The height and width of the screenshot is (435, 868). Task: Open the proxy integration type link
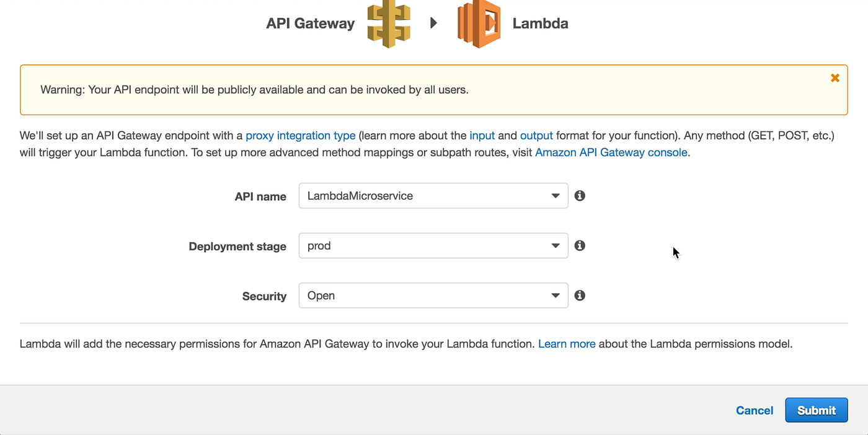[x=301, y=136]
